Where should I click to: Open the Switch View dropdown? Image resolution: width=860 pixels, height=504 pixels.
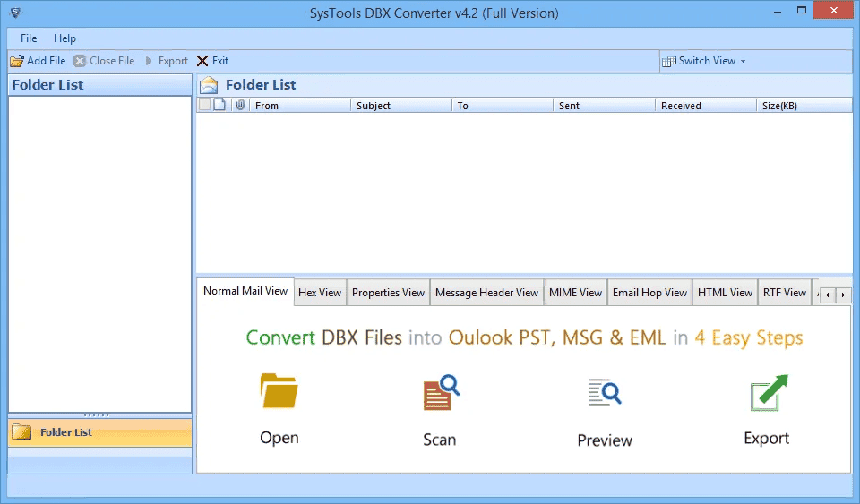pos(704,61)
